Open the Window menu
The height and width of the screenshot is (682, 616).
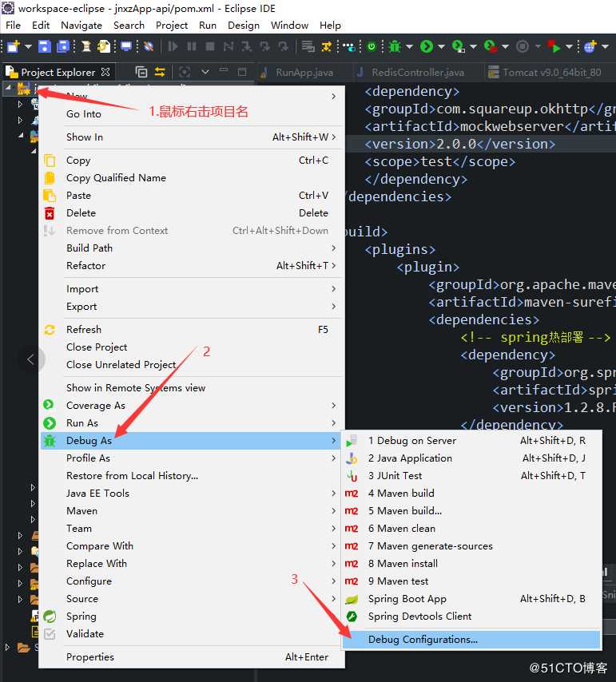289,26
